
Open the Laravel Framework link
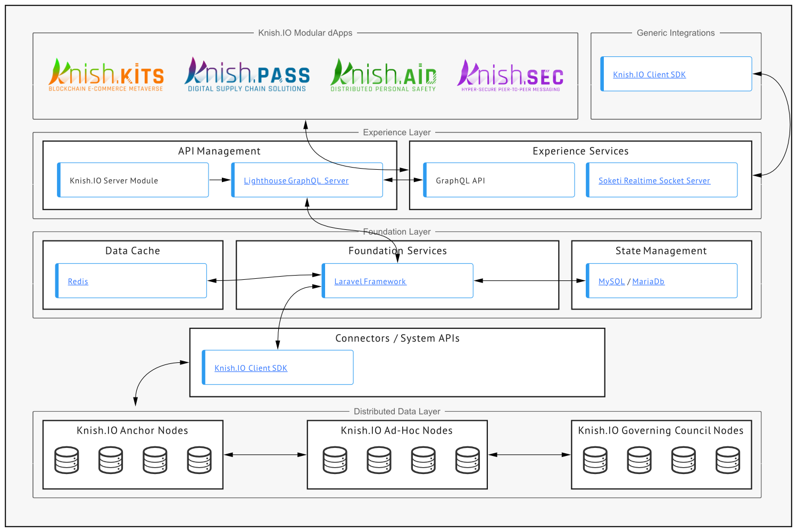(370, 281)
